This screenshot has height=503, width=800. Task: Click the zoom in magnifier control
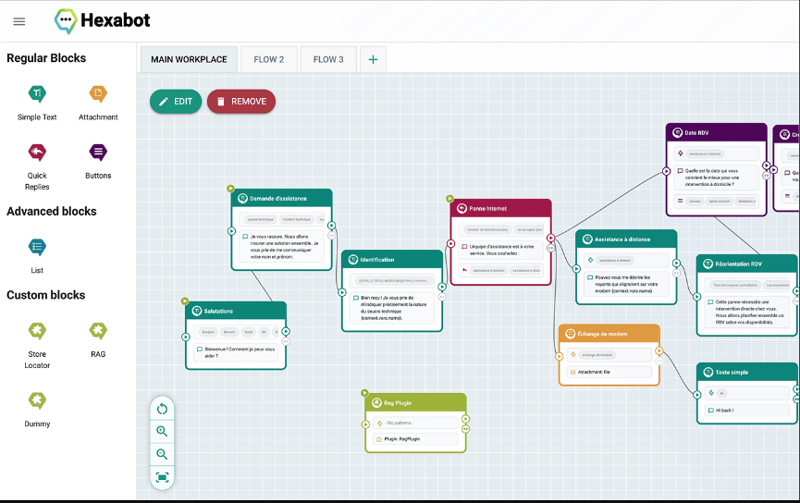click(x=162, y=432)
